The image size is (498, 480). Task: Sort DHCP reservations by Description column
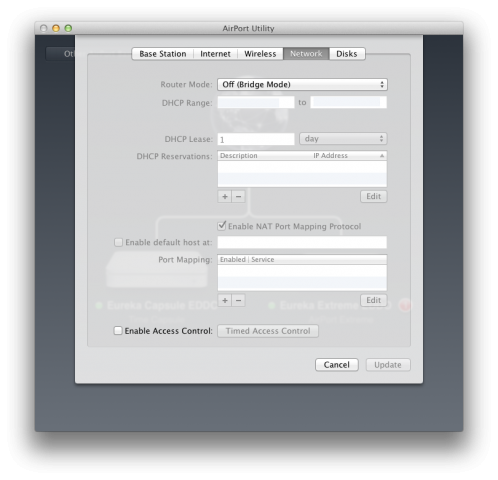tap(239, 156)
